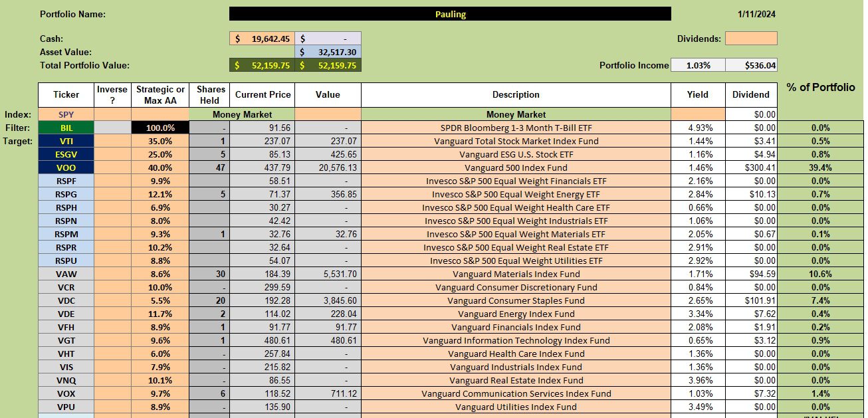Click the VDE ticker cell

66,314
